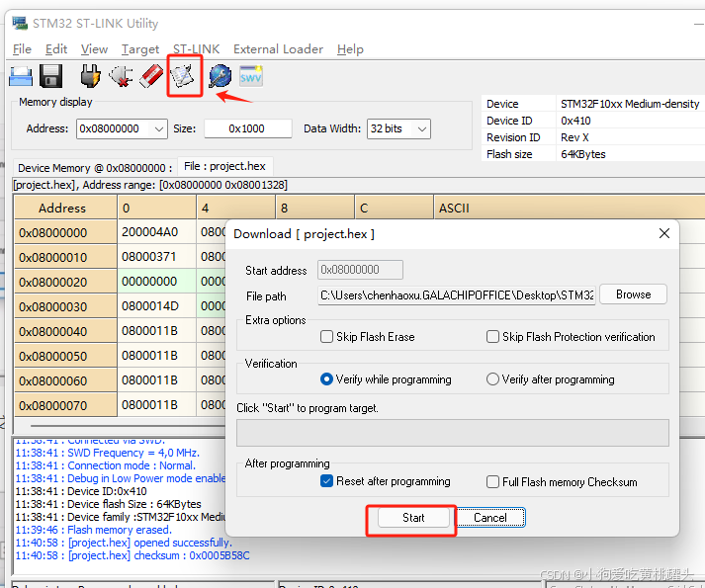Expand the Data Width 32 bits dropdown

tap(421, 129)
